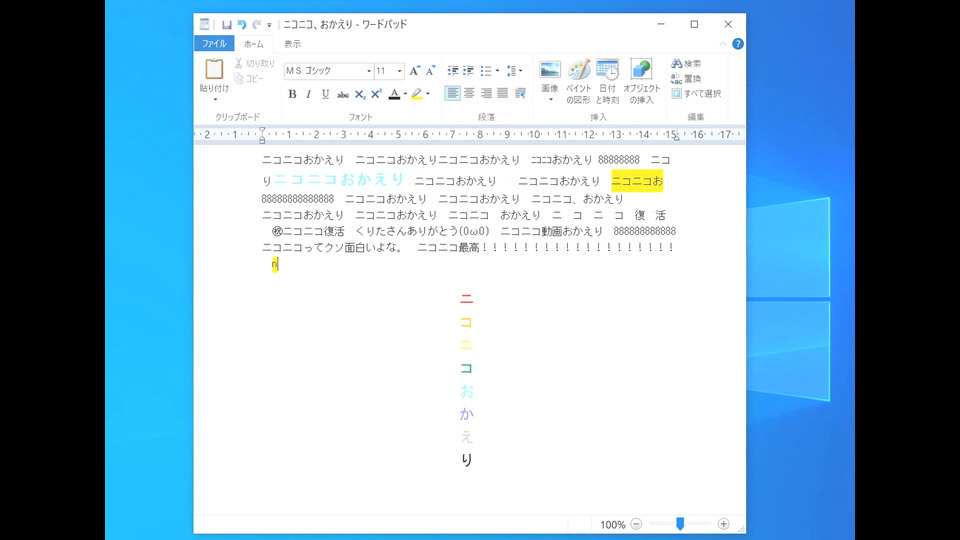The image size is (960, 540).
Task: Click the black り character at the bottom
Action: [x=467, y=459]
